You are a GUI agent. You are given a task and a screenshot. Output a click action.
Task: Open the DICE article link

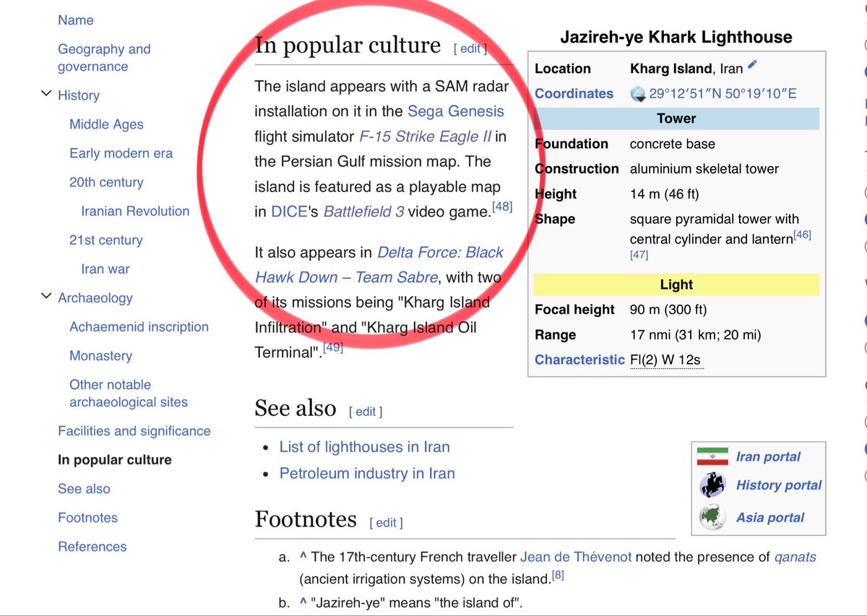click(x=290, y=212)
